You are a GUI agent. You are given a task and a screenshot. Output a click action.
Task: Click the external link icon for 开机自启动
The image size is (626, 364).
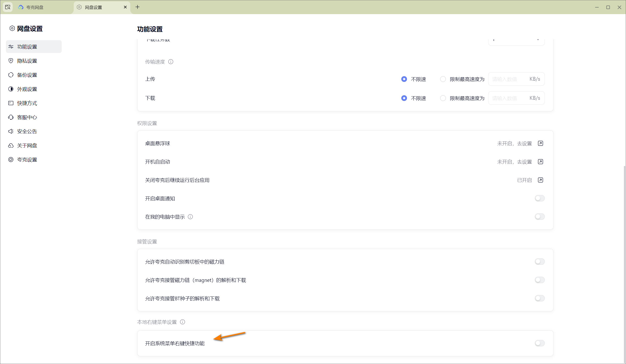[540, 162]
